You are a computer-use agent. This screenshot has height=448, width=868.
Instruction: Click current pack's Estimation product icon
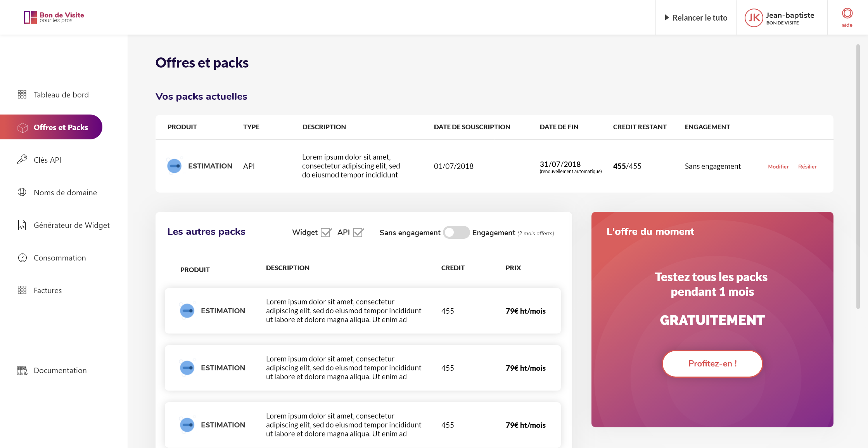coord(174,166)
